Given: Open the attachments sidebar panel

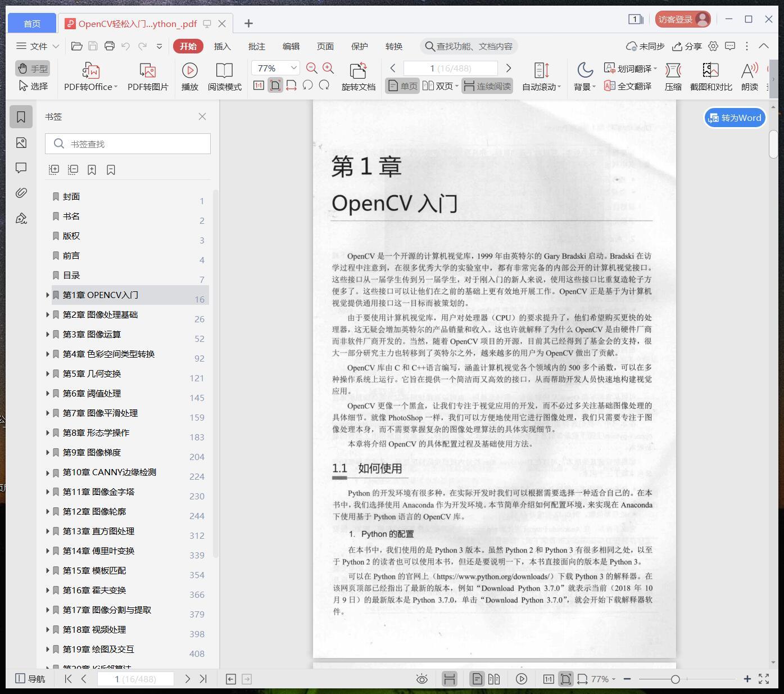Looking at the screenshot, I should [21, 193].
